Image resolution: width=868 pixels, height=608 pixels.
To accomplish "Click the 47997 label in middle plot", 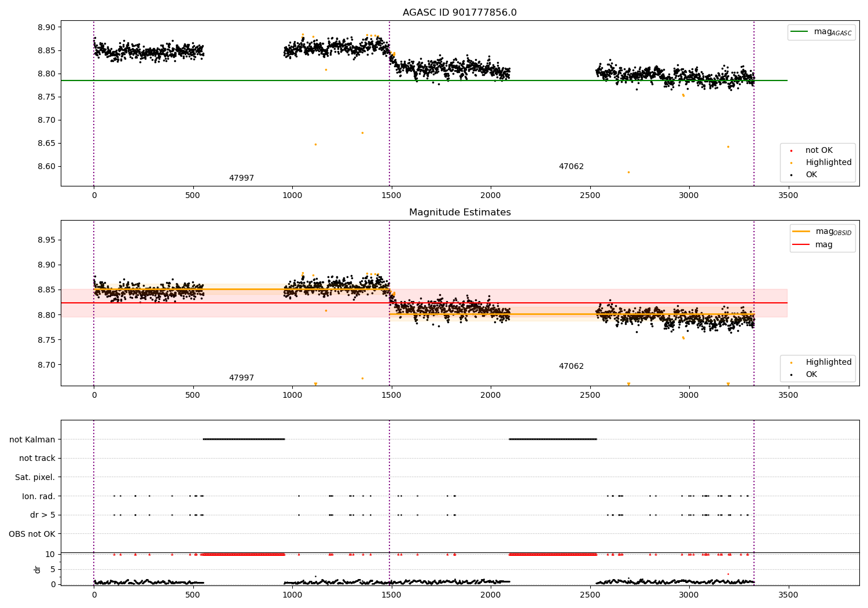I will (x=241, y=378).
